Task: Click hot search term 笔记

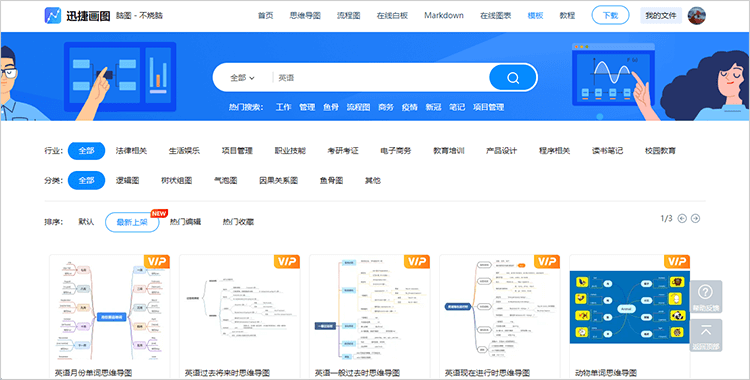Action: pyautogui.click(x=457, y=107)
